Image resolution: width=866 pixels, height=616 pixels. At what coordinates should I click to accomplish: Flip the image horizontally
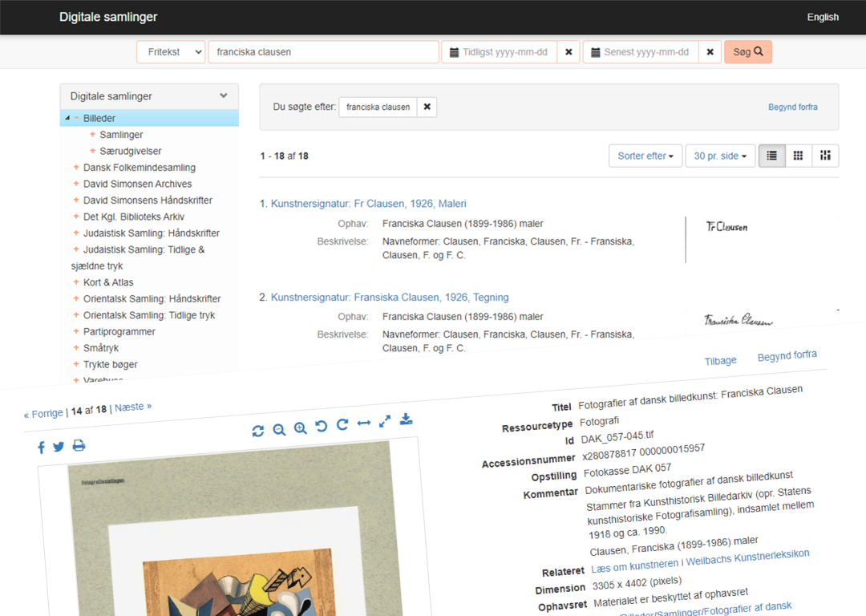(x=363, y=423)
